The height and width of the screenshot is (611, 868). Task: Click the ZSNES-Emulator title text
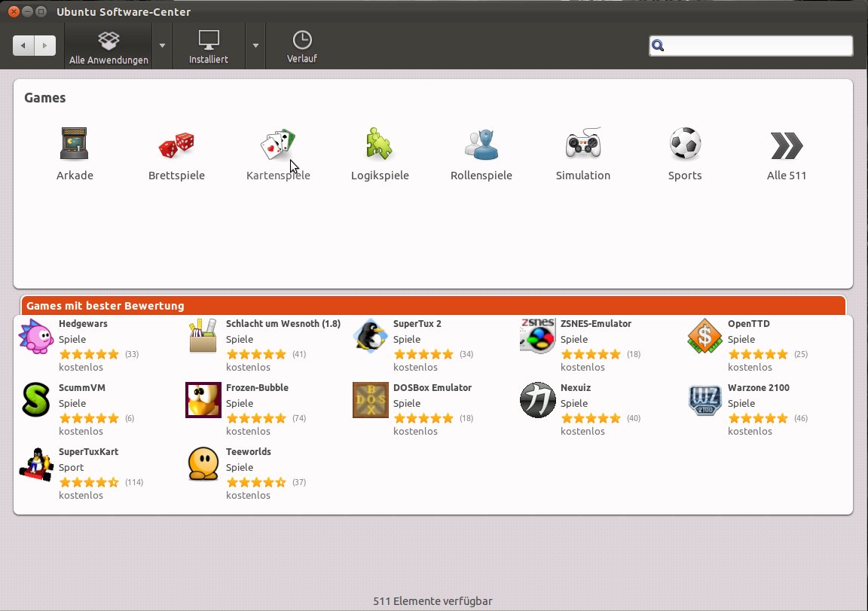[x=596, y=324]
